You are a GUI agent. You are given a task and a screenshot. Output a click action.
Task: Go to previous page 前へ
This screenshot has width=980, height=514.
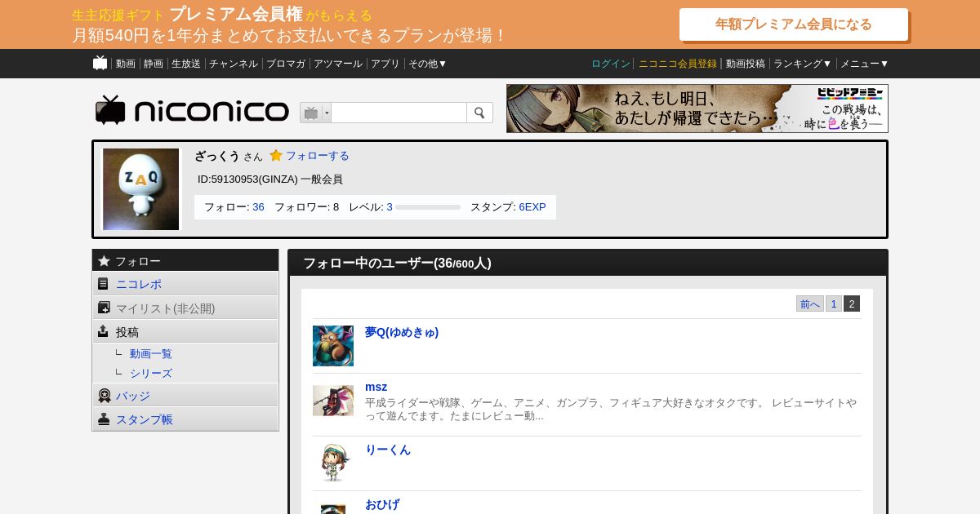(810, 304)
